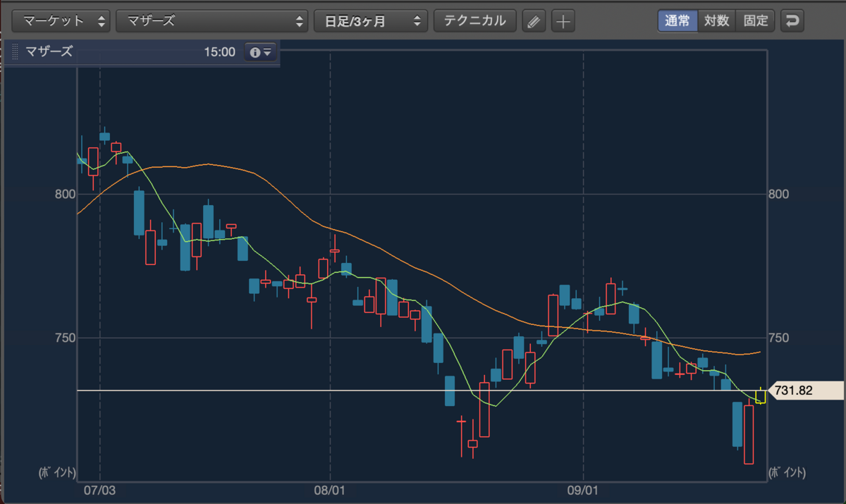Open the マザーズ symbol dropdown

[211, 20]
